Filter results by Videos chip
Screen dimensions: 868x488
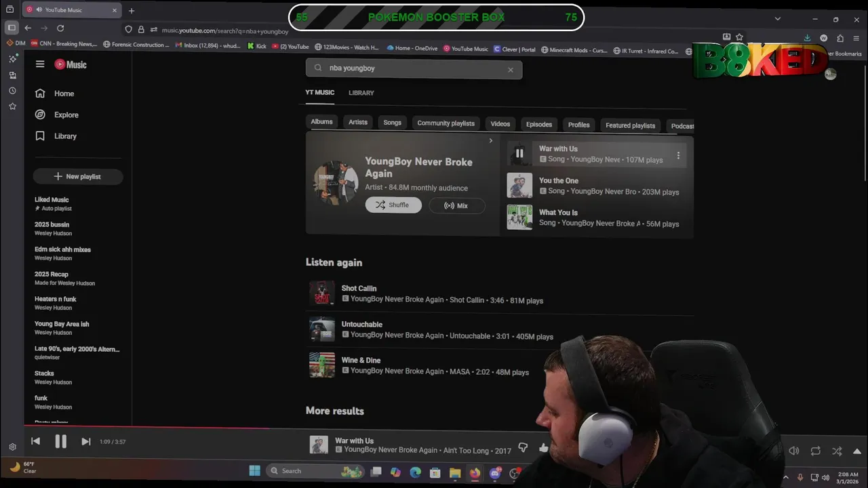[x=500, y=124]
